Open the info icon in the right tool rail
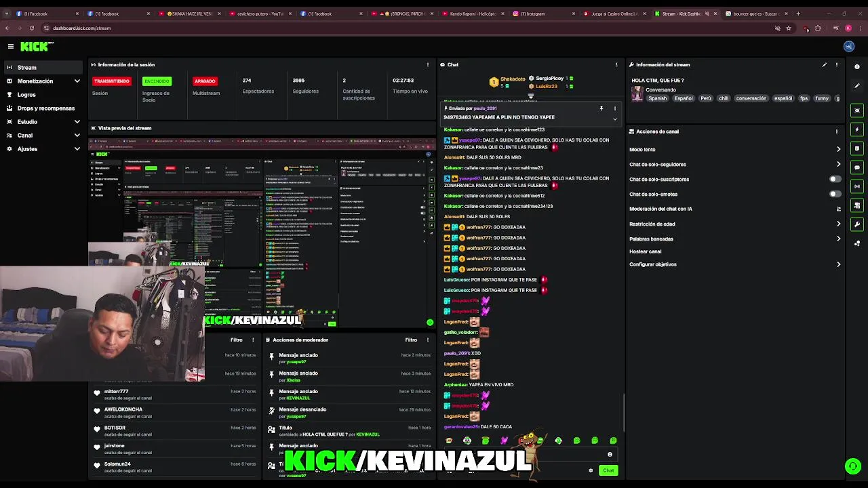The height and width of the screenshot is (488, 868). click(857, 66)
